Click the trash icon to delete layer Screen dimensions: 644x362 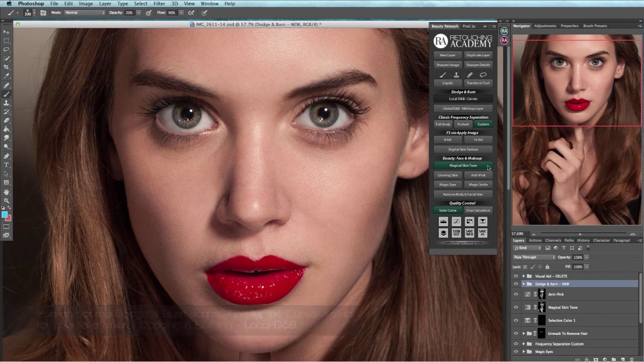tap(632, 359)
